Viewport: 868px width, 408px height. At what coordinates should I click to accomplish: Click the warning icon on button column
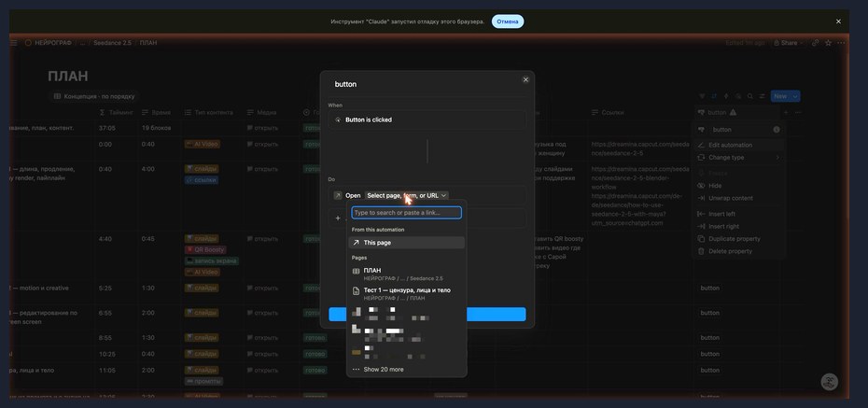click(733, 112)
